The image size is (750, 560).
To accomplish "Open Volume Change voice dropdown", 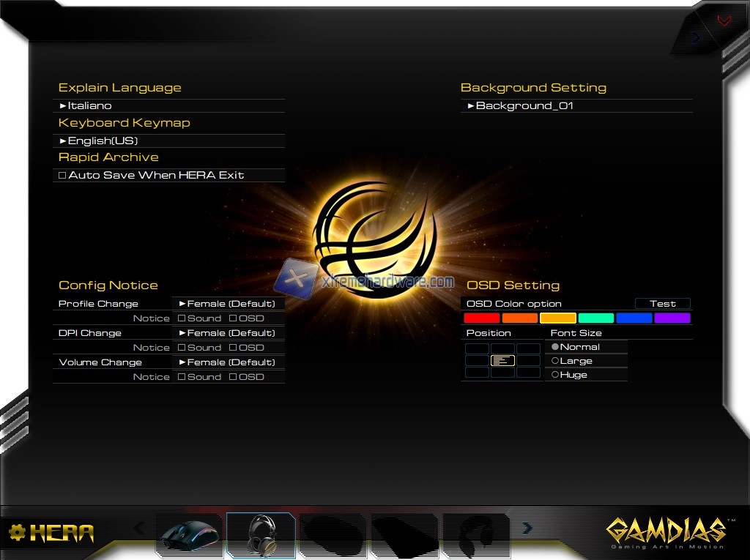I will (x=228, y=362).
